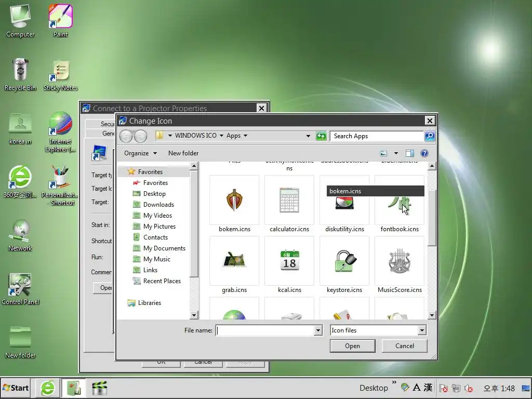Expand the Apps breadcrumb dropdown arrow
The image size is (532, 399).
click(245, 136)
